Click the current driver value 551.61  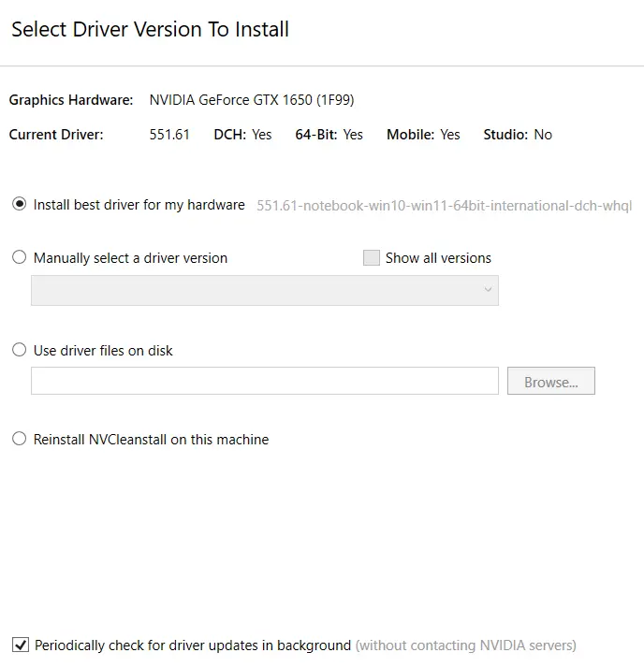click(169, 135)
